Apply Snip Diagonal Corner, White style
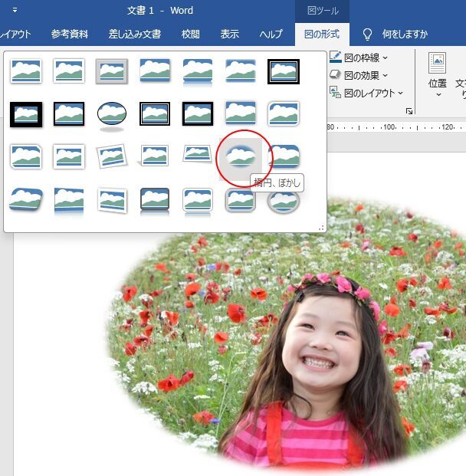 pyautogui.click(x=26, y=156)
